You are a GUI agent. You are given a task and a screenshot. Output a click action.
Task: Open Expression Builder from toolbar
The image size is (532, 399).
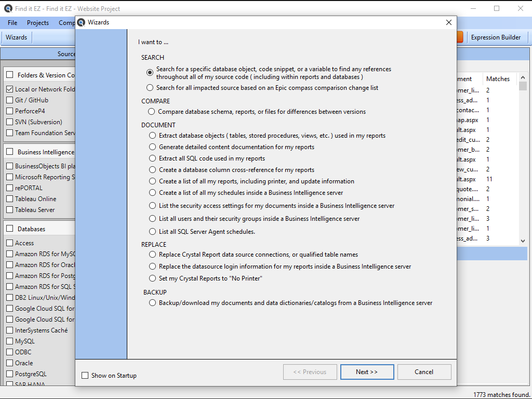[x=496, y=37]
